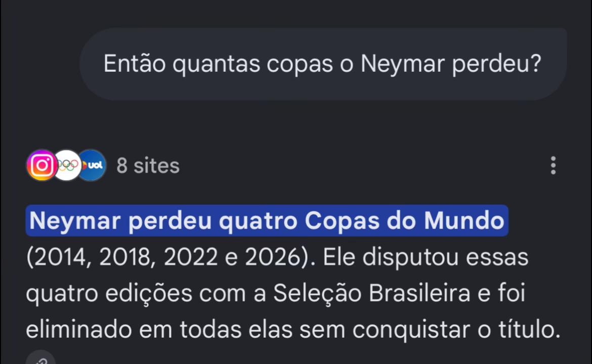This screenshot has height=364, width=592.
Task: Click the link chip icon below the answer
Action: 40,359
